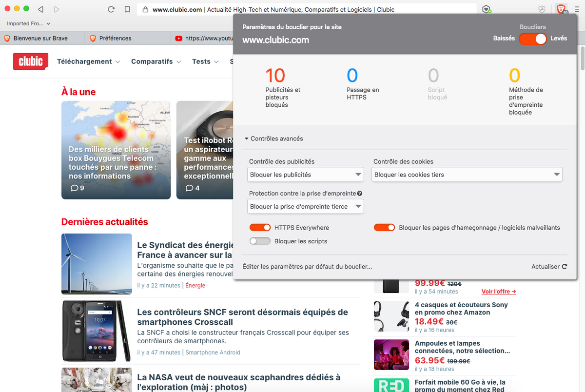The width and height of the screenshot is (585, 392).
Task: Click the À la une heading
Action: click(78, 92)
